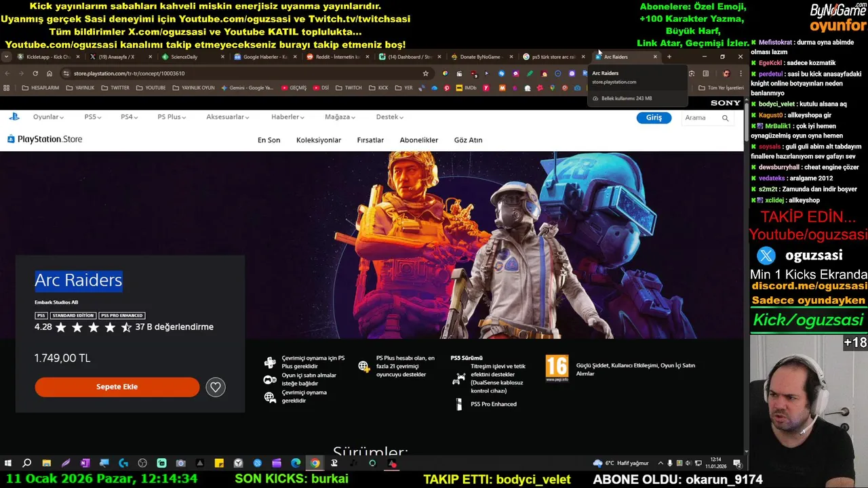Click the Sepete Ekle button
The width and height of the screenshot is (868, 488).
(x=117, y=387)
